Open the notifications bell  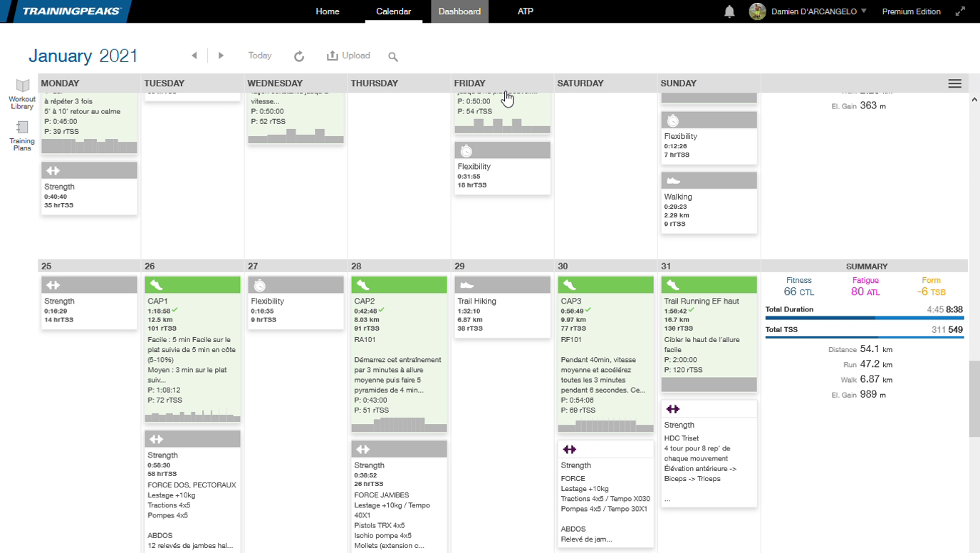click(x=729, y=11)
